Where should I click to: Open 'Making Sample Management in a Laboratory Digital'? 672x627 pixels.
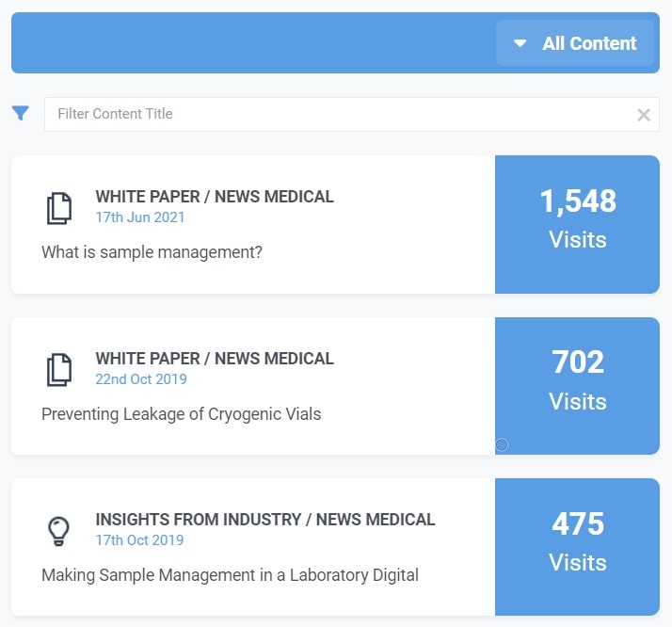pyautogui.click(x=231, y=574)
